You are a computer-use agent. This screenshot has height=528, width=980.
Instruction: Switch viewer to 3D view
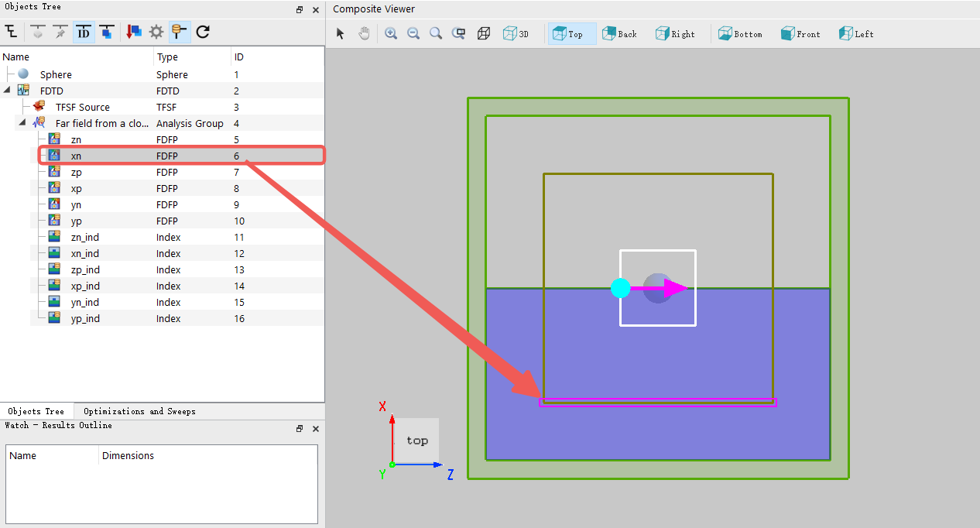(x=516, y=33)
